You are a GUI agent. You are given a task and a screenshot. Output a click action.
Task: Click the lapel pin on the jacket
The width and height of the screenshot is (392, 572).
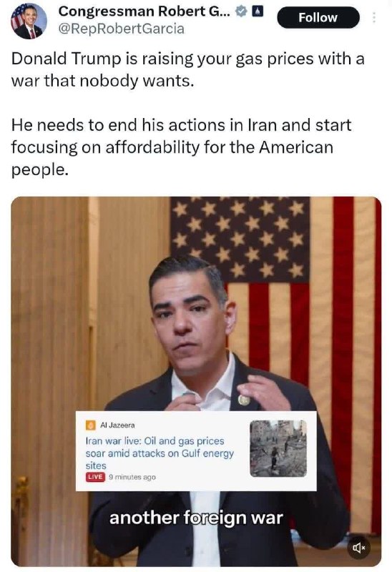[244, 400]
